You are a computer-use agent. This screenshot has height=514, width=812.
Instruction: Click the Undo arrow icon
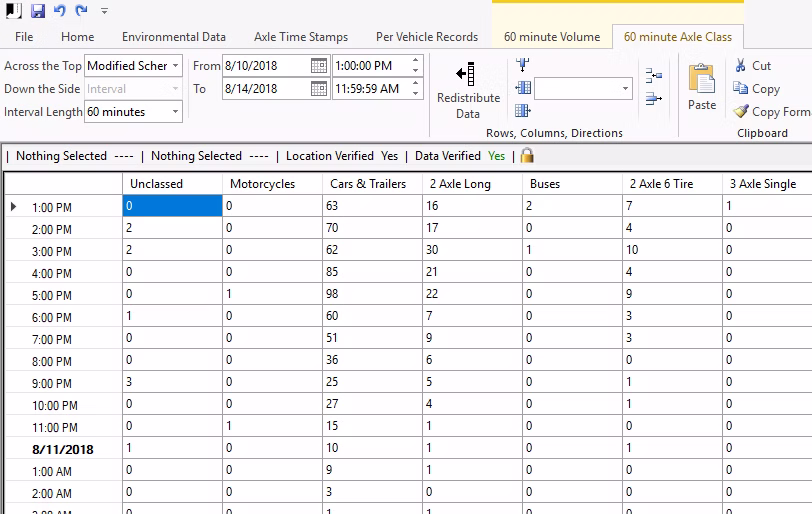pyautogui.click(x=60, y=10)
